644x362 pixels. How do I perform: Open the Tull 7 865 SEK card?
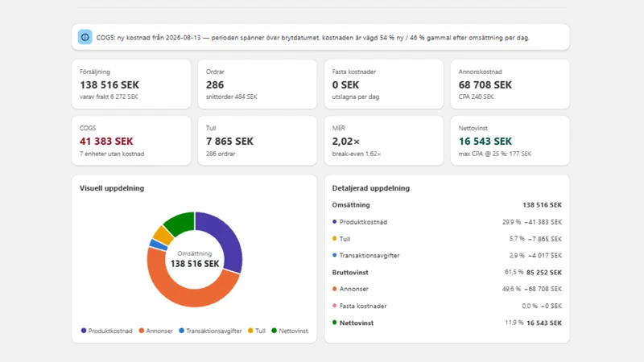click(257, 141)
